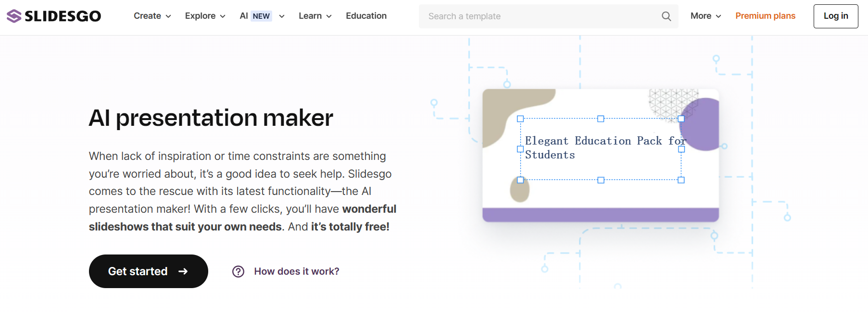The image size is (868, 315).
Task: Click top-middle resize handle of text box
Action: [601, 119]
